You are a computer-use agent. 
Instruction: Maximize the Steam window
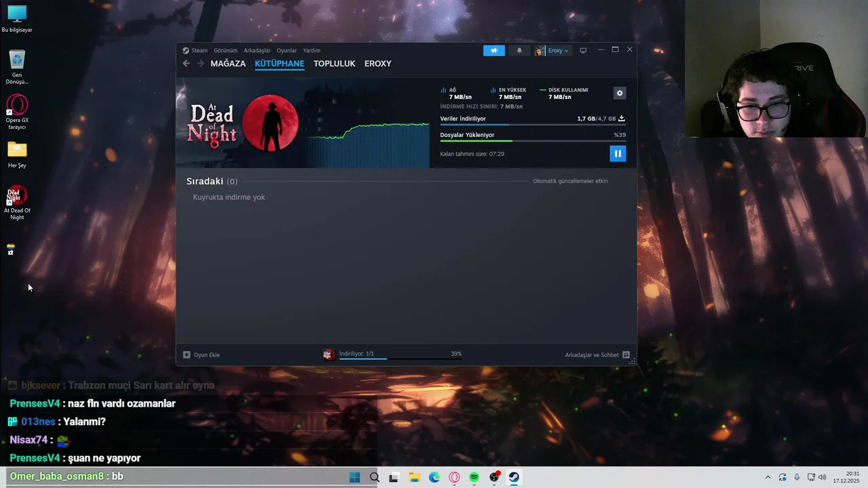(615, 49)
